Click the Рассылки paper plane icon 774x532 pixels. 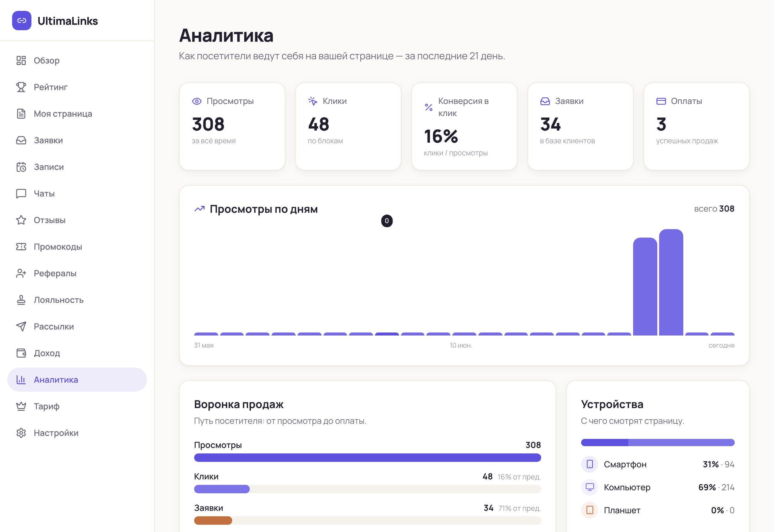[21, 326]
